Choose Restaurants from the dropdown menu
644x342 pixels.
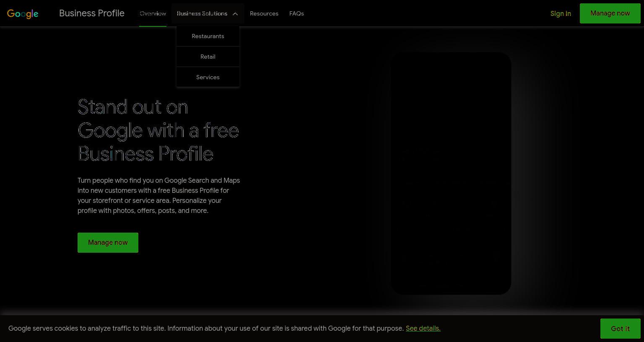[x=208, y=36]
